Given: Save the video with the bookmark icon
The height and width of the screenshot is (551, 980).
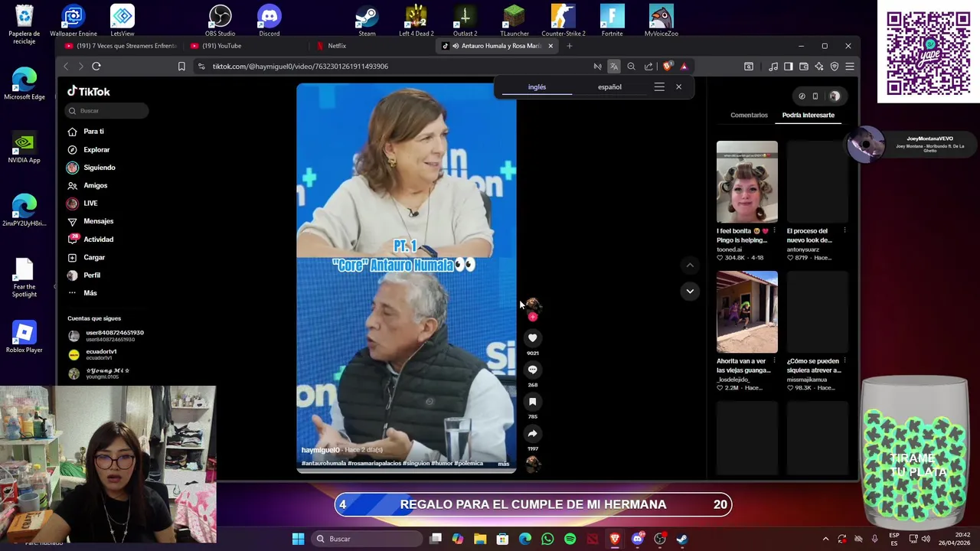Looking at the screenshot, I should 532,402.
